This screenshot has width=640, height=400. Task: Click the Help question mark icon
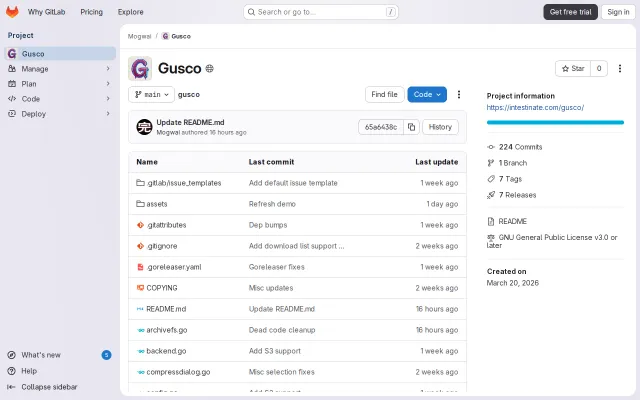tap(12, 371)
